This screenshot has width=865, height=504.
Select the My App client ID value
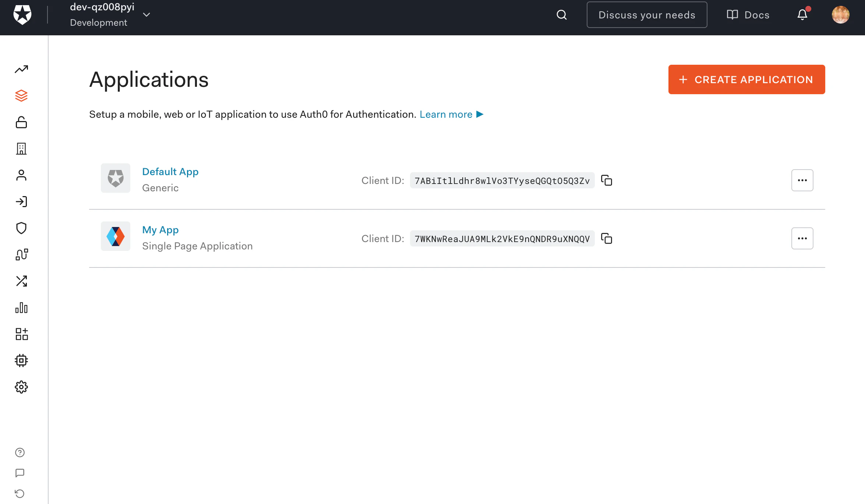point(502,239)
